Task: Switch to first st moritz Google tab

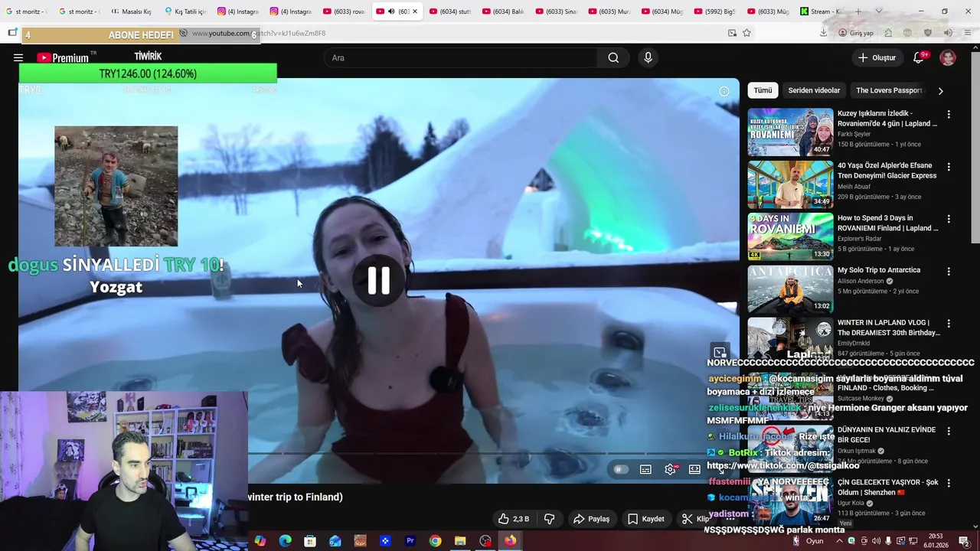Action: coord(26,11)
